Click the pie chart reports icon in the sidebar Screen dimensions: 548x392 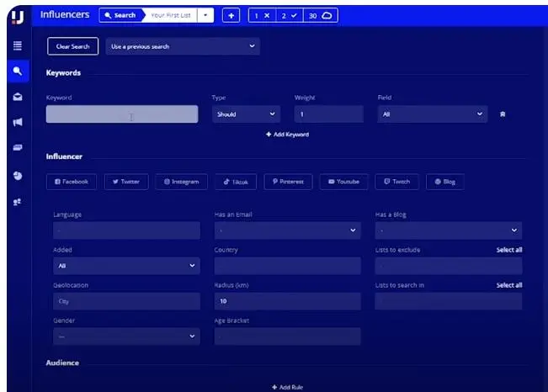[17, 175]
